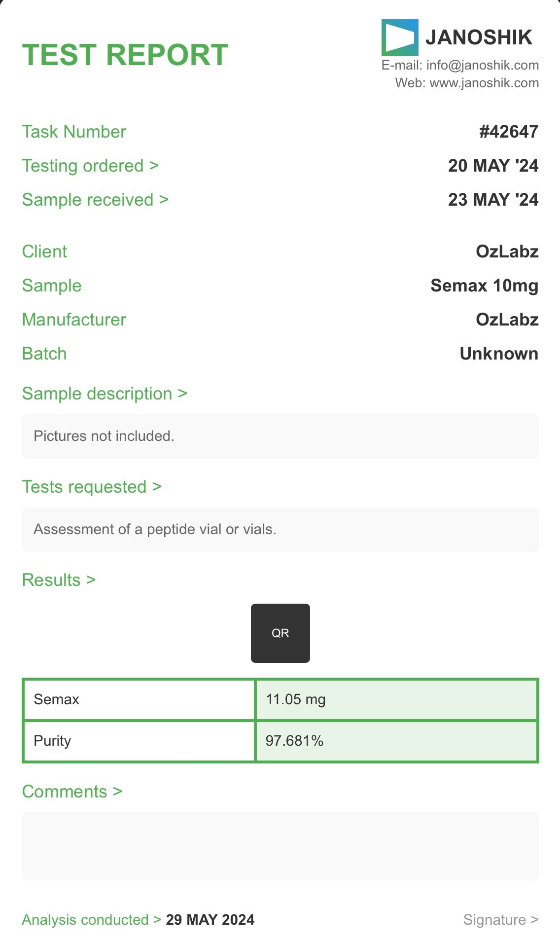Click the Analysis conducted date label

92,920
